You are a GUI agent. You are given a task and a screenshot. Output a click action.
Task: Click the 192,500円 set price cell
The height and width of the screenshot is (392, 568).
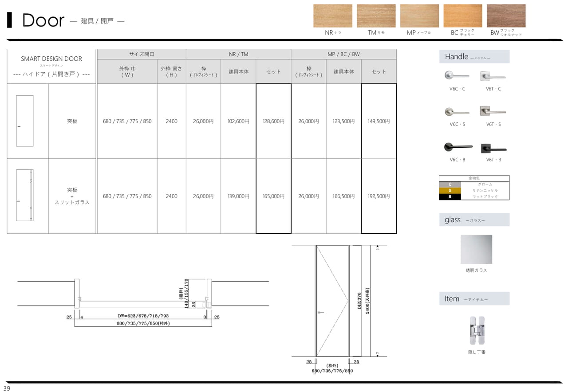379,196
